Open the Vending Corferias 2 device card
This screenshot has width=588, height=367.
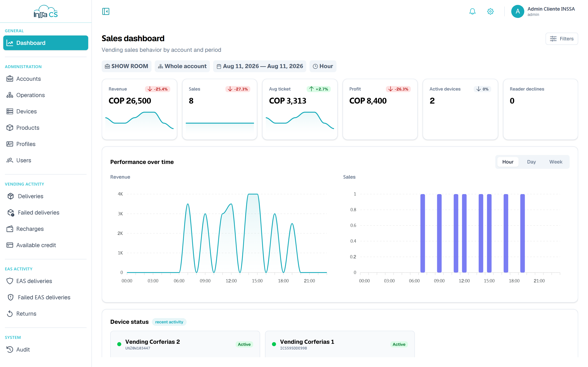click(185, 344)
